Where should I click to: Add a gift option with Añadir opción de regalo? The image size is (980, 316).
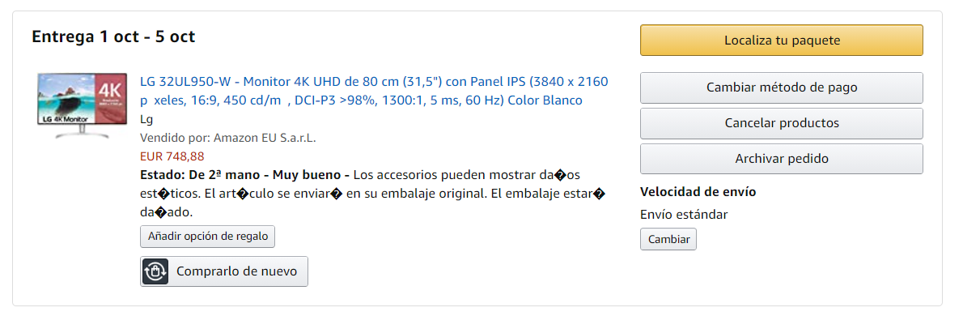pos(208,237)
